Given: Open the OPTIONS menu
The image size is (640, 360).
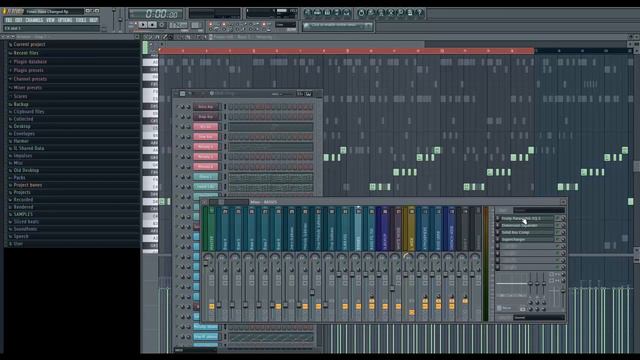Looking at the screenshot, I should pyautogui.click(x=65, y=20).
